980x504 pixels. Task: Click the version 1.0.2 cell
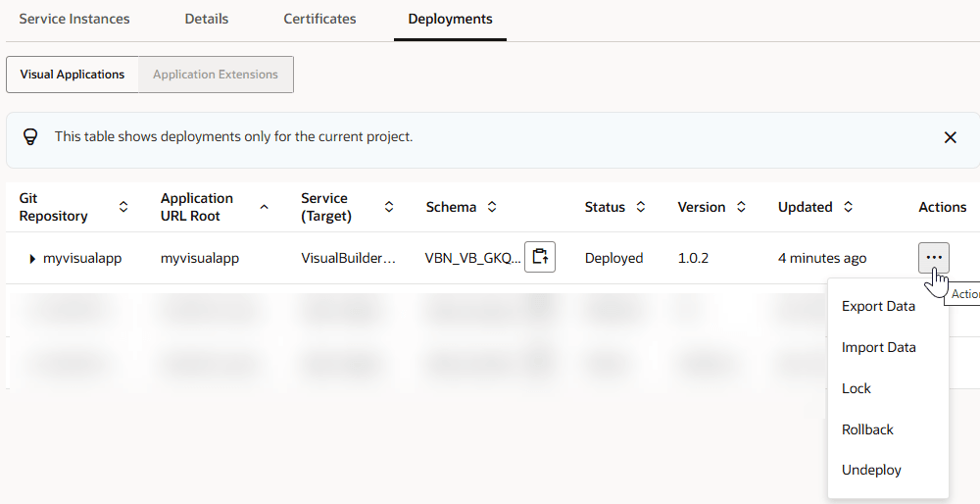(x=693, y=258)
